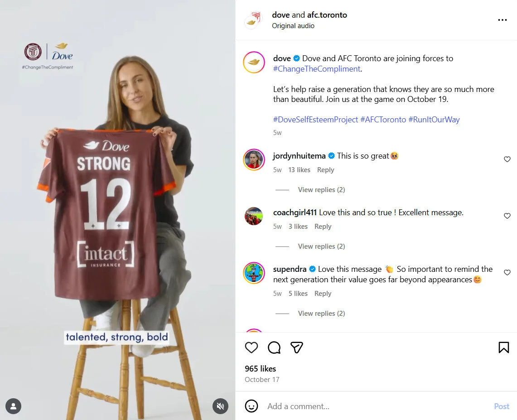Save the post using the bookmark icon
The width and height of the screenshot is (517, 420).
(503, 347)
